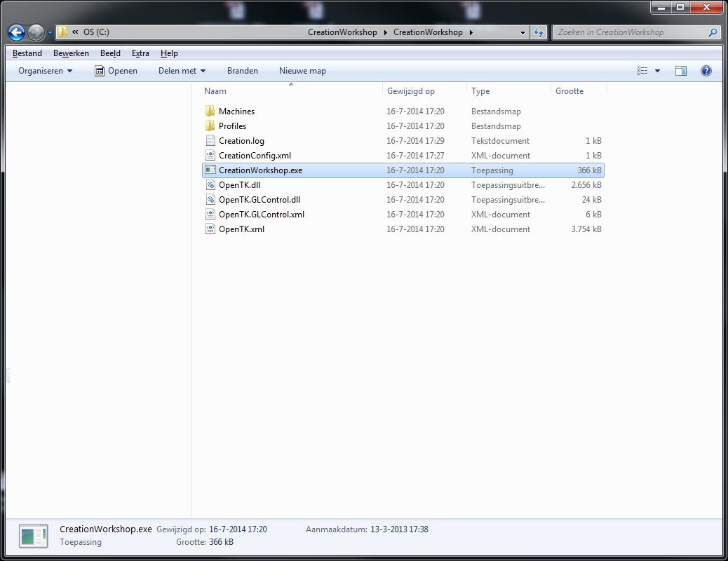Open the Bewerken menu

(71, 53)
